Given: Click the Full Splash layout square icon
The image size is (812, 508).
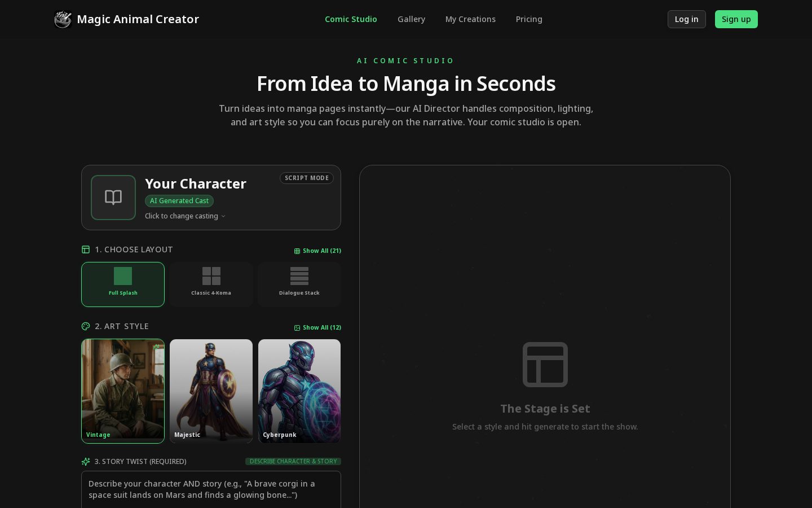Looking at the screenshot, I should click(123, 276).
